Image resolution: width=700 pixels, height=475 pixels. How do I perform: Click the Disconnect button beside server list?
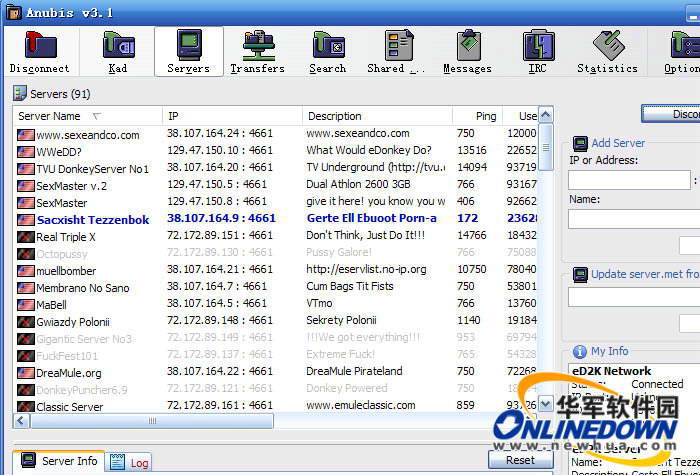(671, 114)
